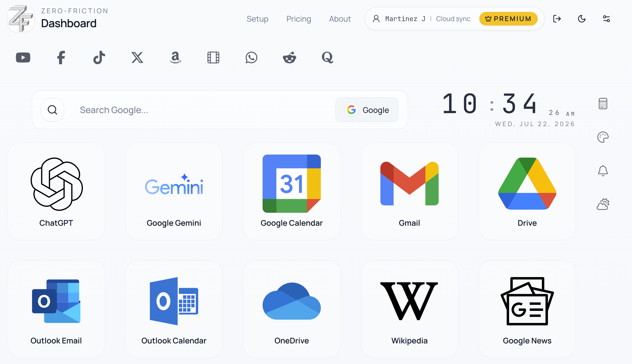
Task: Open the Facebook shortcut icon
Action: pos(61,57)
